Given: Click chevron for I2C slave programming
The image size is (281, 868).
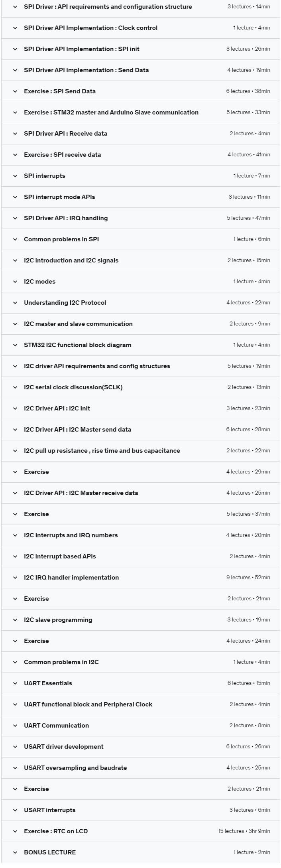Looking at the screenshot, I should tap(15, 620).
